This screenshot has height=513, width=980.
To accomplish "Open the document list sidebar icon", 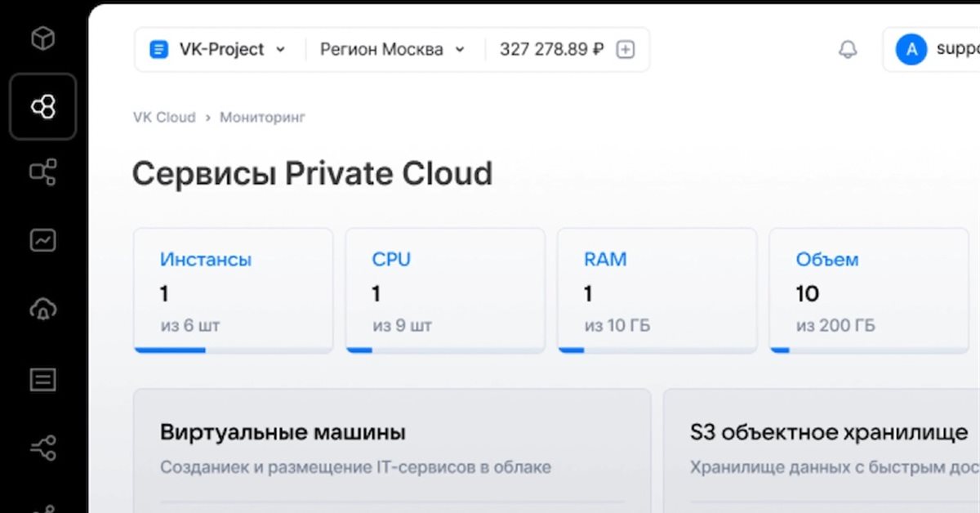I will pyautogui.click(x=42, y=378).
